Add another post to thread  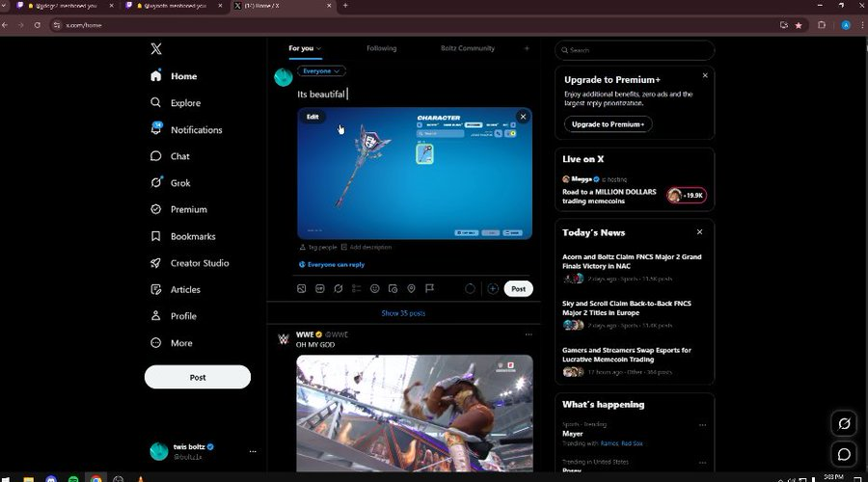[x=493, y=289]
